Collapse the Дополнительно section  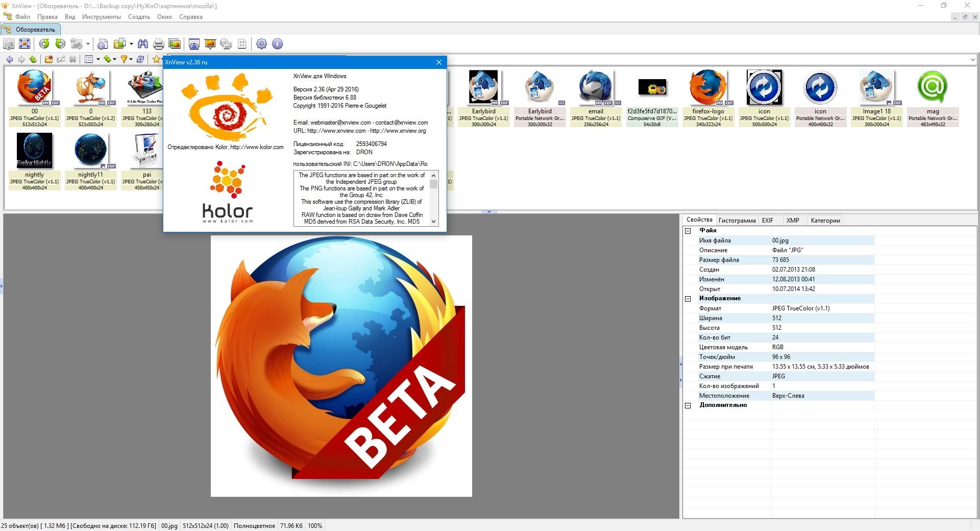[688, 405]
